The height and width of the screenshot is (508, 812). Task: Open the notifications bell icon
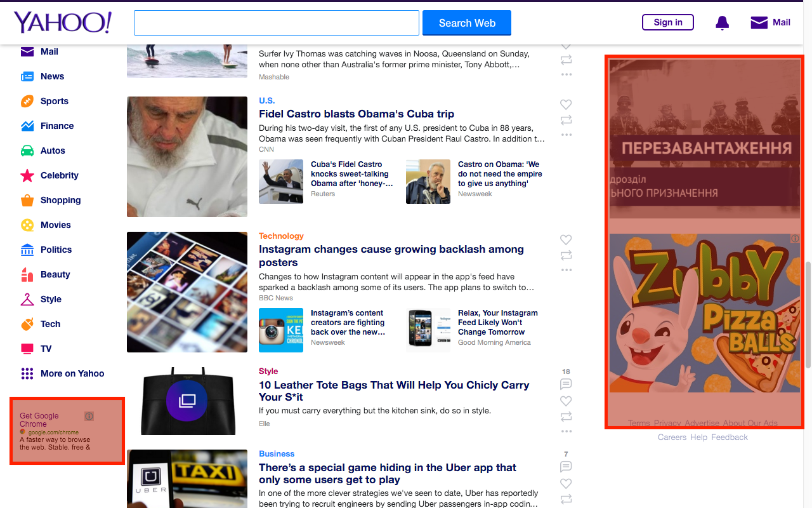(722, 23)
